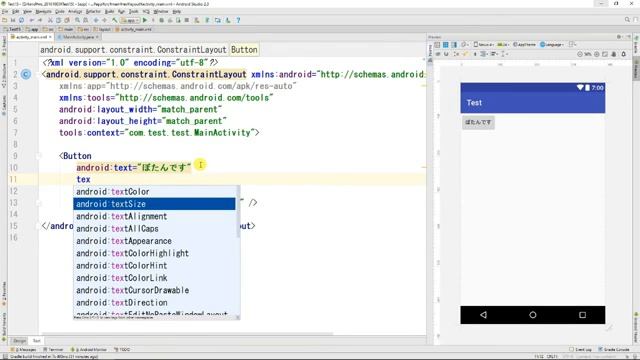This screenshot has width=640, height=360.
Task: Select android:textCursorDrawable in the completion list
Action: point(154,290)
